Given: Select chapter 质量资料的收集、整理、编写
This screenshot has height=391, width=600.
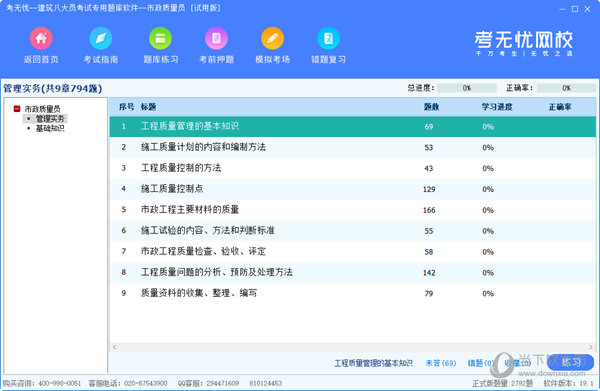Looking at the screenshot, I should tap(352, 293).
